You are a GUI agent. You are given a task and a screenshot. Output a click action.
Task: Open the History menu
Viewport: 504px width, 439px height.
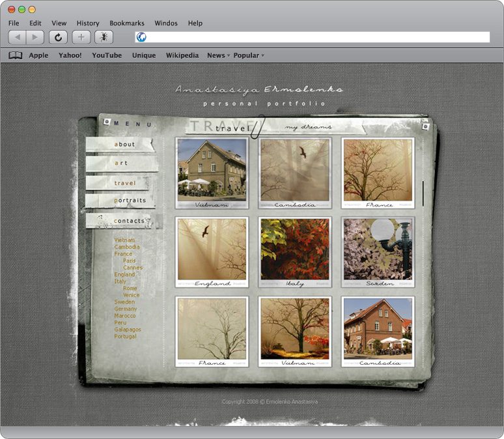tap(88, 23)
